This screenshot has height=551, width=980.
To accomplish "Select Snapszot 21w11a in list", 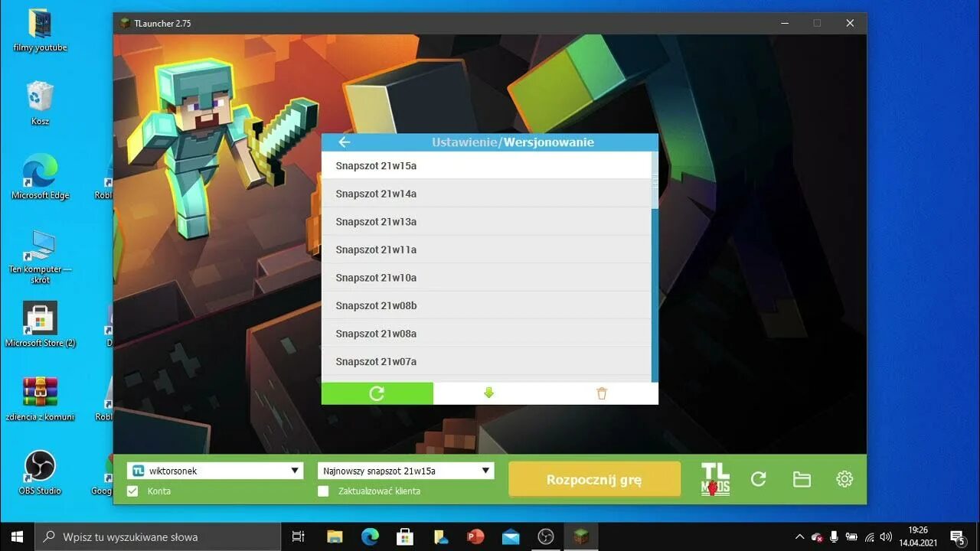I will coord(486,249).
